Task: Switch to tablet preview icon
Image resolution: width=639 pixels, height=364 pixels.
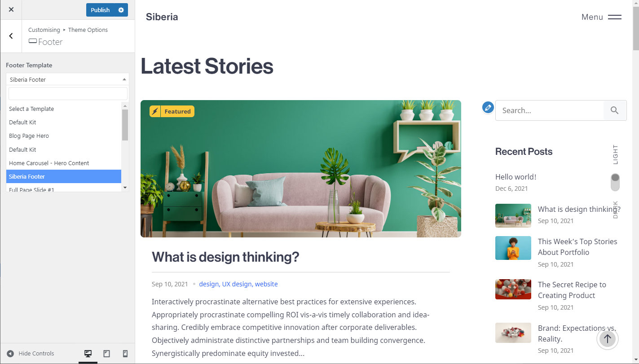Action: point(106,354)
